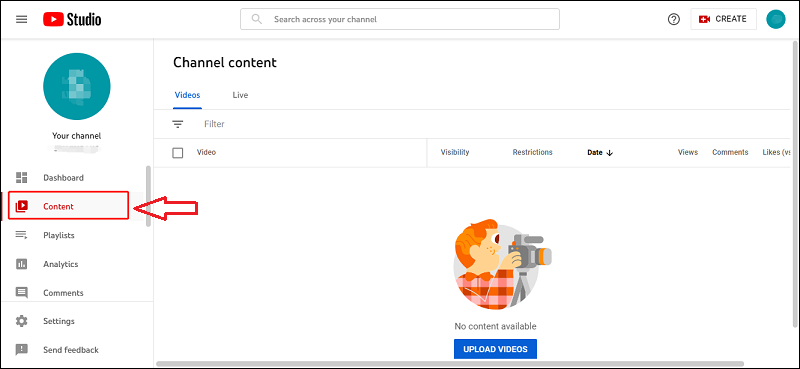Click the Visibility column header
Viewport: 800px width, 369px height.
(x=455, y=152)
